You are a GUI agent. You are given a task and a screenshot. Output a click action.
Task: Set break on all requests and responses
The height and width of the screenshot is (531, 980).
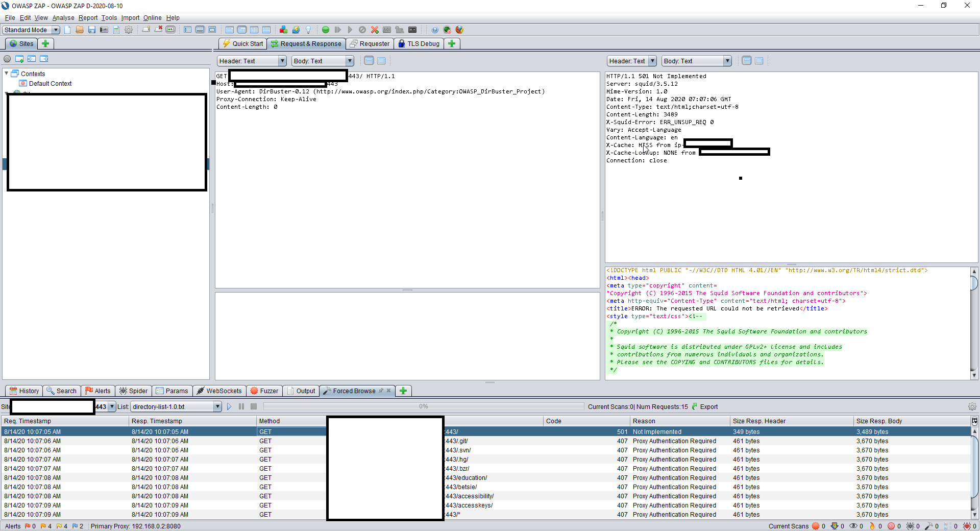click(x=325, y=30)
